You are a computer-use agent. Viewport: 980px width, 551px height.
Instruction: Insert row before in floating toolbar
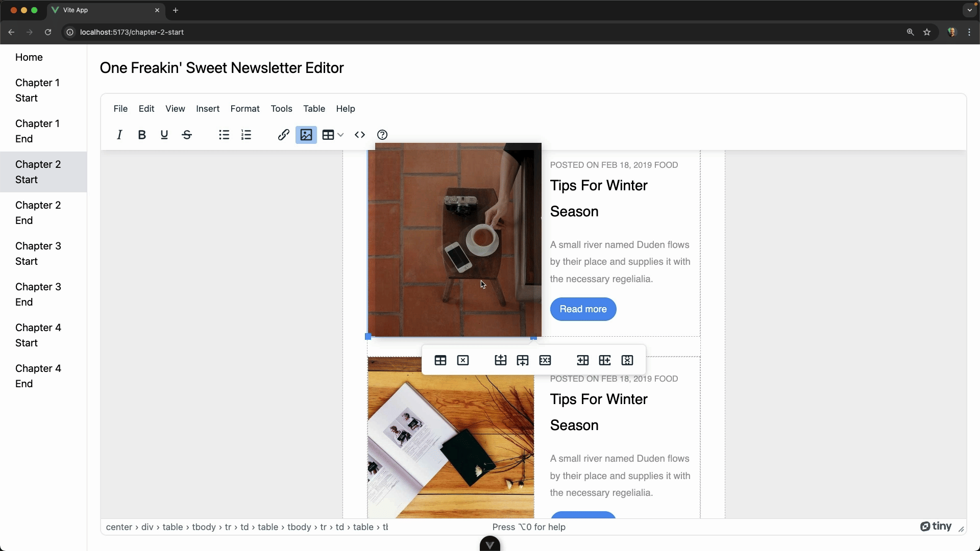(x=501, y=360)
